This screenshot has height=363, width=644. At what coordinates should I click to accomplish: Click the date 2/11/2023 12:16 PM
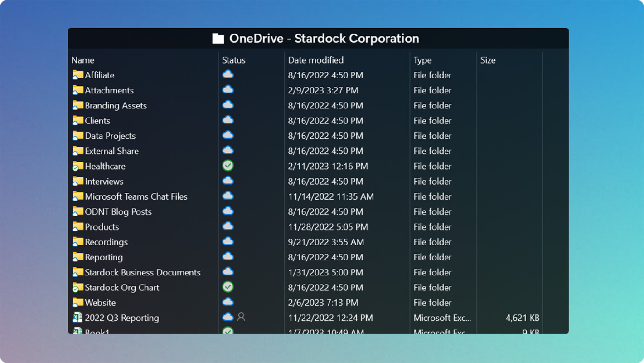pos(328,166)
